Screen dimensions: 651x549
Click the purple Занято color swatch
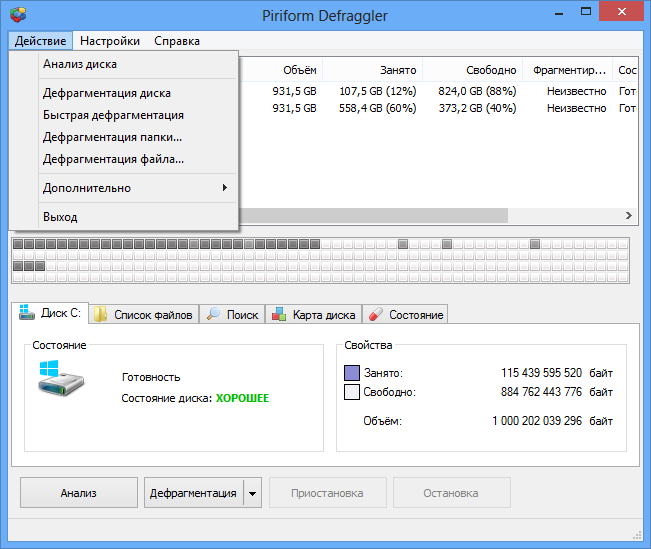click(352, 373)
